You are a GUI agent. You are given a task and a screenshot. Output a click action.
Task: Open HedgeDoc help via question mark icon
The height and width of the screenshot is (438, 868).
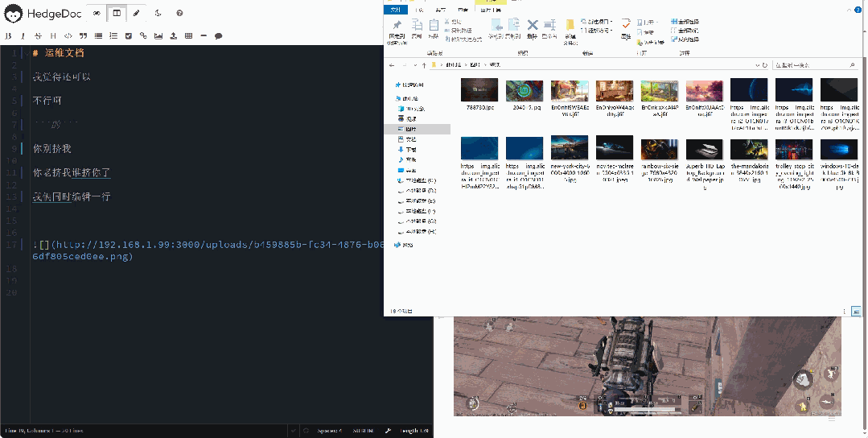pyautogui.click(x=179, y=14)
